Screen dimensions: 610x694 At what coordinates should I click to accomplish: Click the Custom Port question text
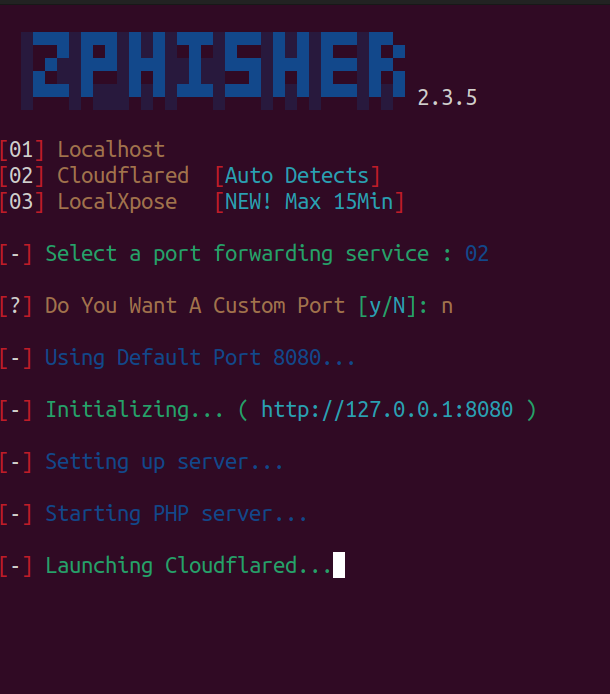click(x=196, y=306)
